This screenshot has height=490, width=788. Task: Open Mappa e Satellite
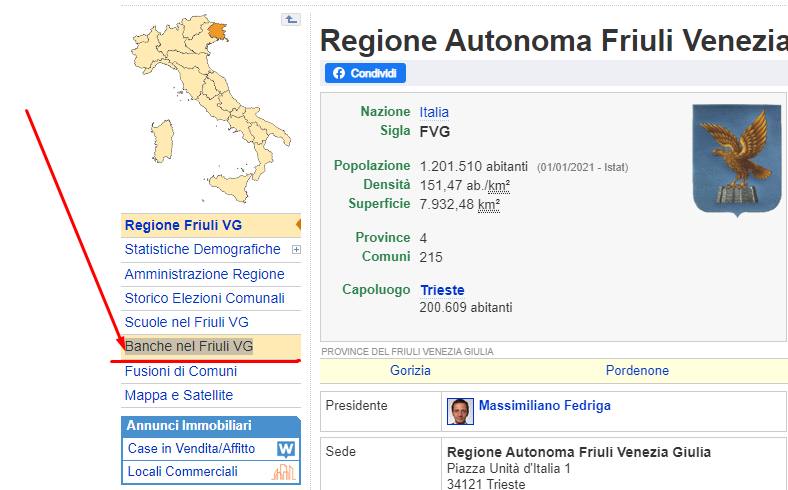pos(178,395)
